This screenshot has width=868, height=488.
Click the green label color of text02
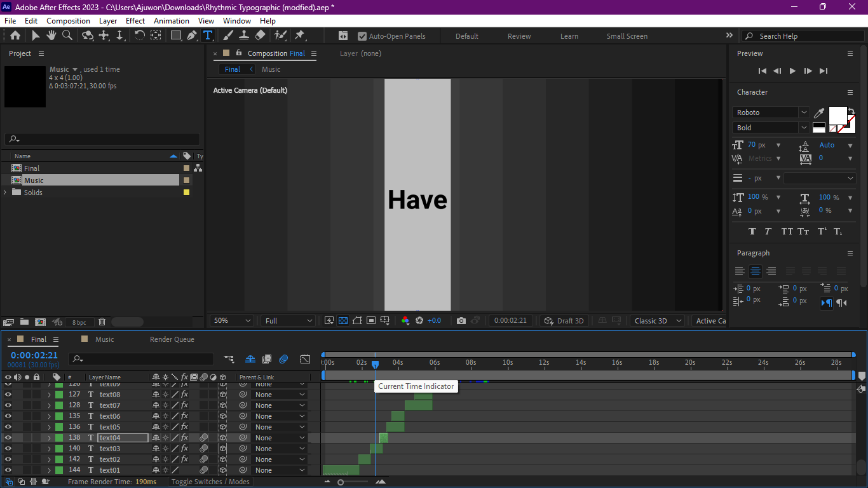pyautogui.click(x=58, y=459)
